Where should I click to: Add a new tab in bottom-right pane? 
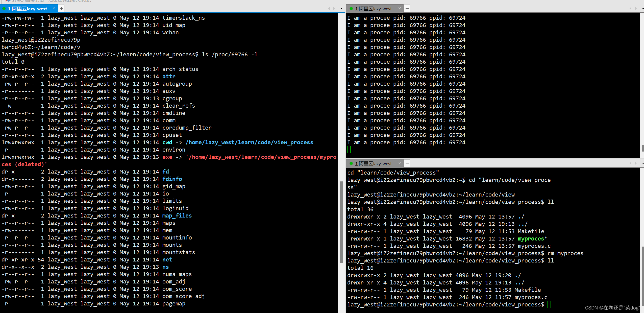coord(407,163)
